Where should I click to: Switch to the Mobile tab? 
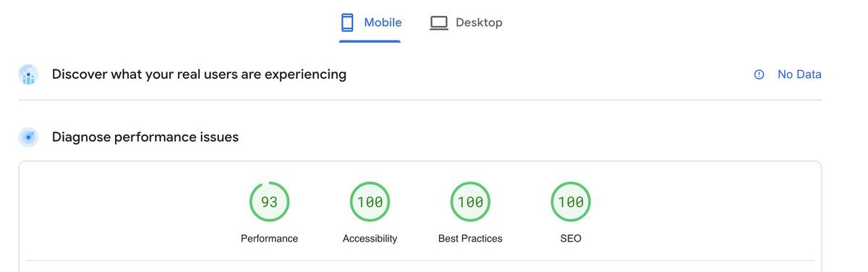tap(370, 22)
